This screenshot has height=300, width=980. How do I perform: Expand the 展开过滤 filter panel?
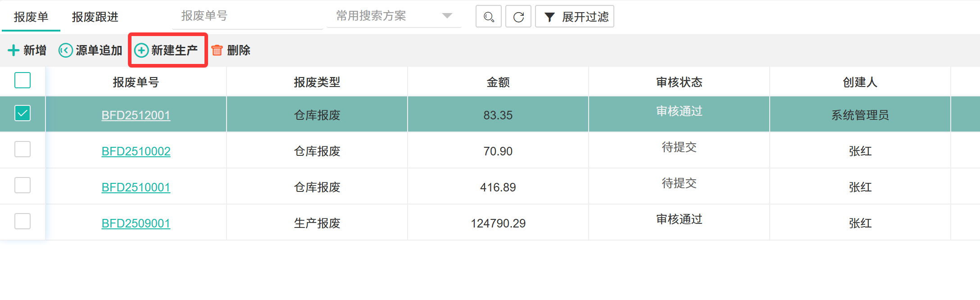pyautogui.click(x=585, y=17)
